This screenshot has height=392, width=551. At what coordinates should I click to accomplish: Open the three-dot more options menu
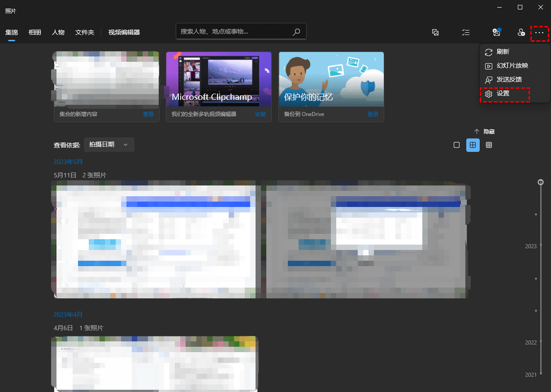(539, 33)
